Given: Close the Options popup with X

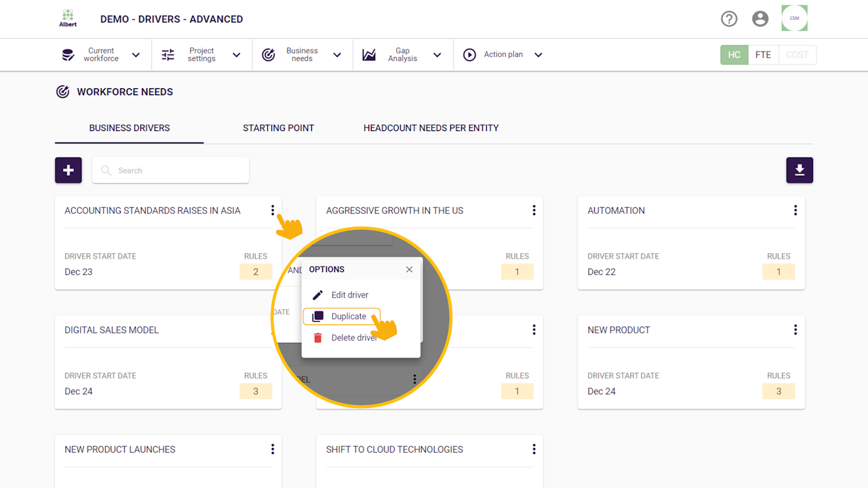Looking at the screenshot, I should [409, 269].
